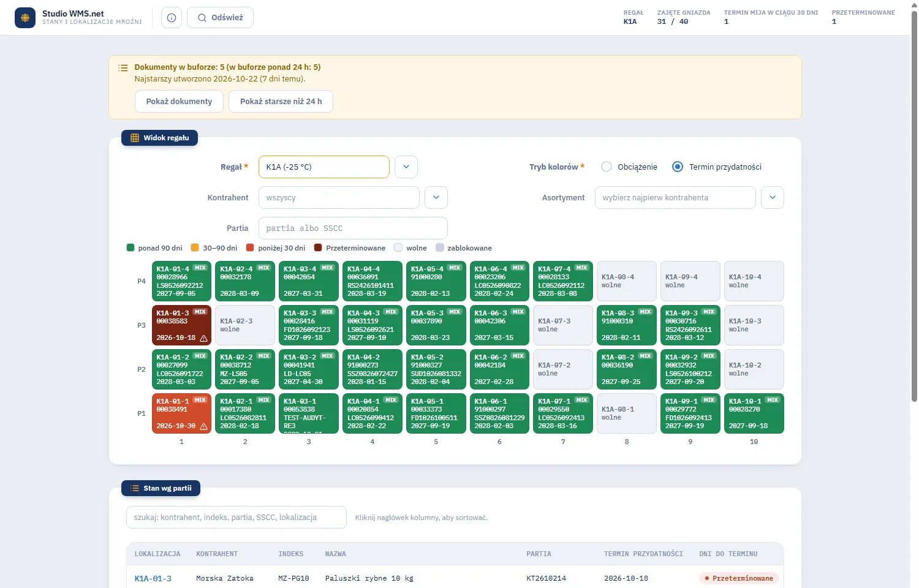Image resolution: width=919 pixels, height=588 pixels.
Task: Select rack slot K1A-10-1
Action: (754, 413)
